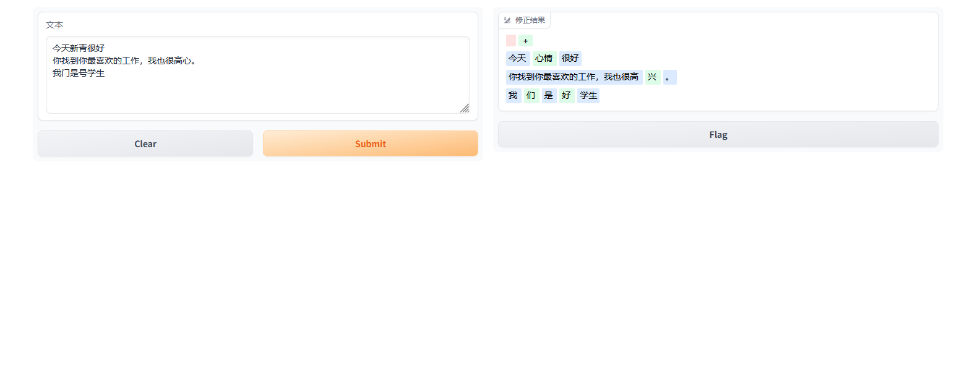Click the red legend swatch
Image resolution: width=980 pixels, height=369 pixels.
[511, 40]
